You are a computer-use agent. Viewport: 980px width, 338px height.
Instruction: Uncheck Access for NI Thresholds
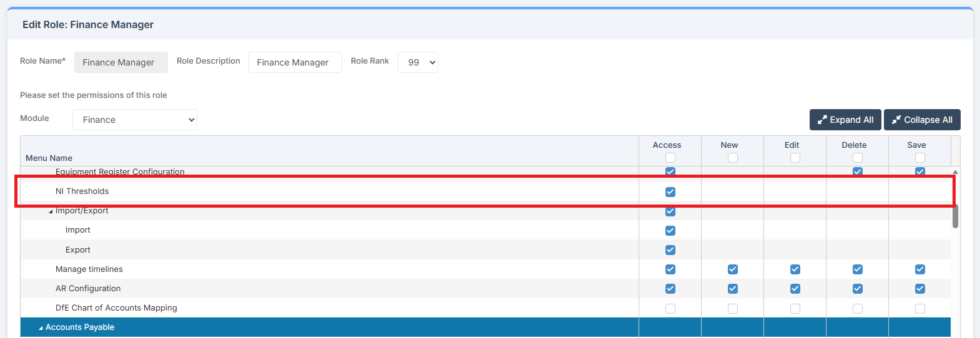(x=670, y=192)
